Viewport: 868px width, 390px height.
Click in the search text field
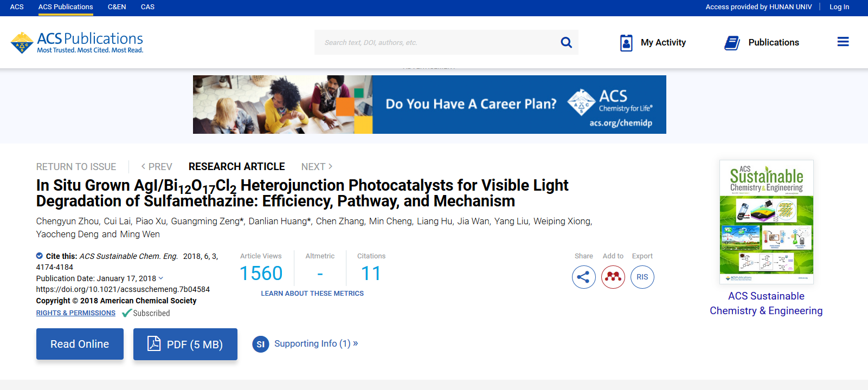click(434, 42)
